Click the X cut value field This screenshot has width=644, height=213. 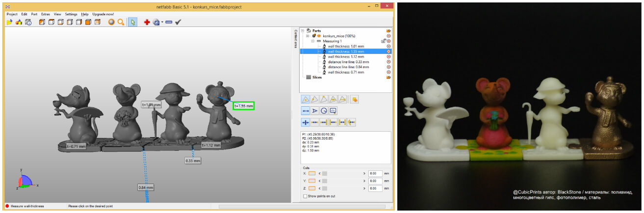pos(375,173)
